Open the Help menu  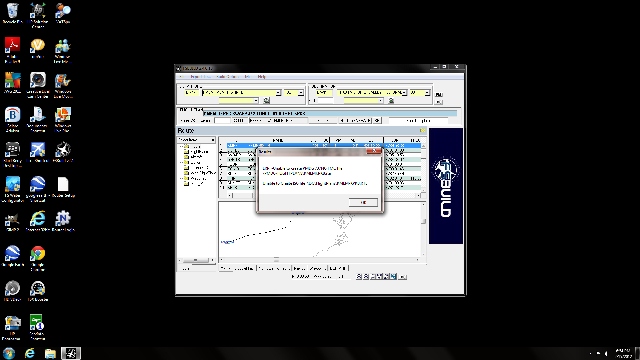262,77
